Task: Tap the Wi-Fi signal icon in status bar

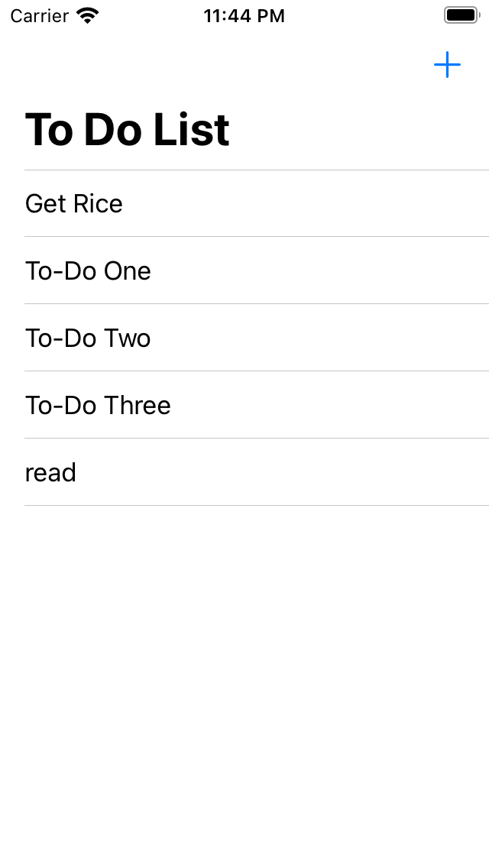Action: 88,15
